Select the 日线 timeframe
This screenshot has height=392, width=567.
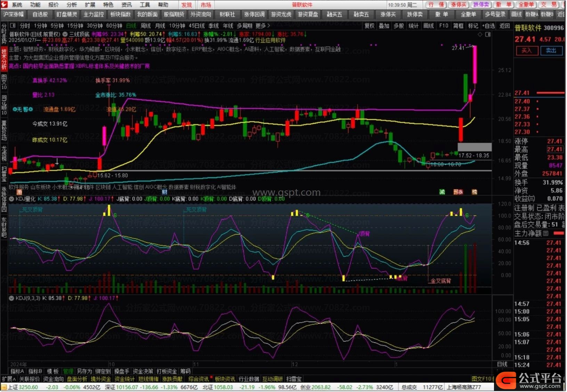coord(131,26)
